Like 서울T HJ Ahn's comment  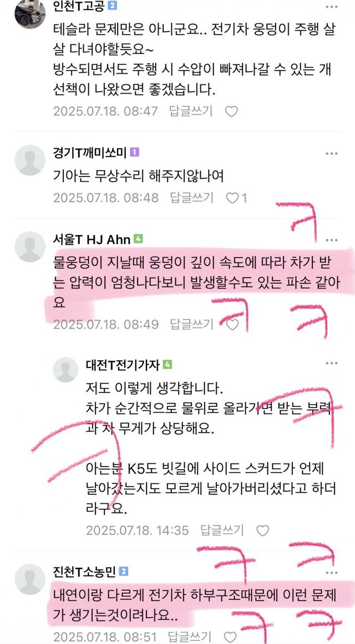click(x=232, y=325)
